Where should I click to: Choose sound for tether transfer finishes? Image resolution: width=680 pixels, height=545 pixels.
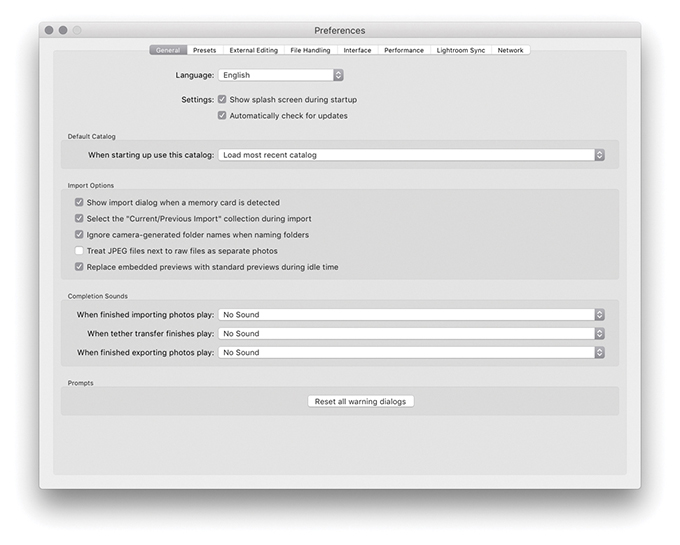(411, 333)
